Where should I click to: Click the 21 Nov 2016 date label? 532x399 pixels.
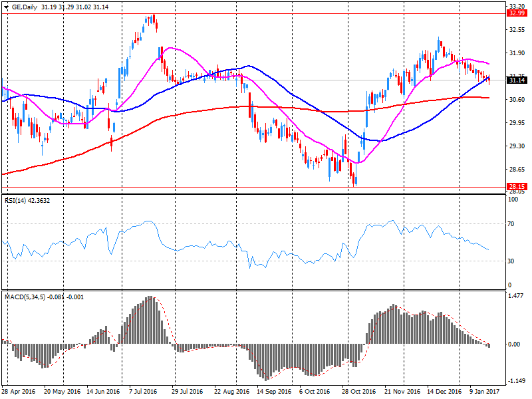tap(402, 391)
